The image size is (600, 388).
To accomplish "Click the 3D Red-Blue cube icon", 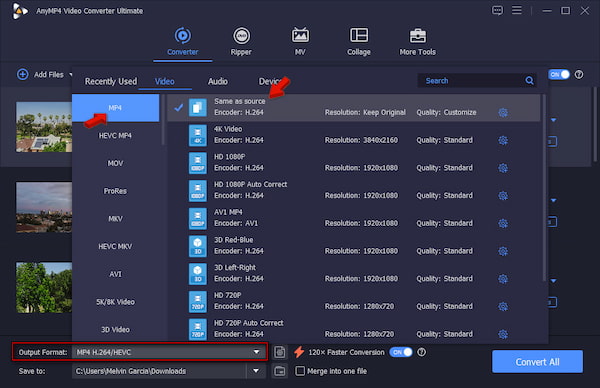I will [198, 246].
